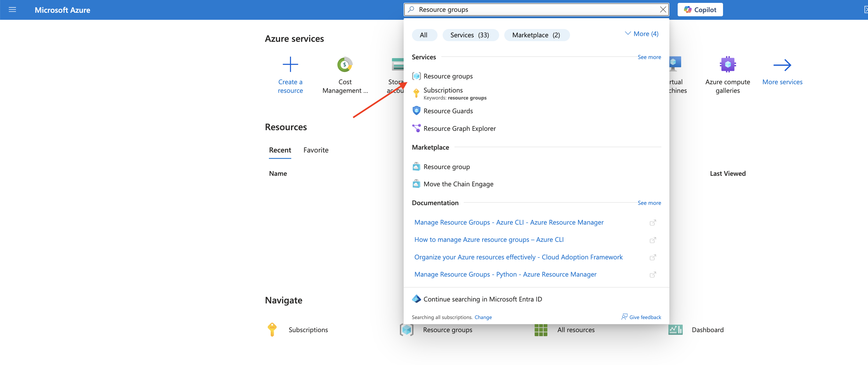
Task: Click external link icon for How to manage doc
Action: [653, 240]
